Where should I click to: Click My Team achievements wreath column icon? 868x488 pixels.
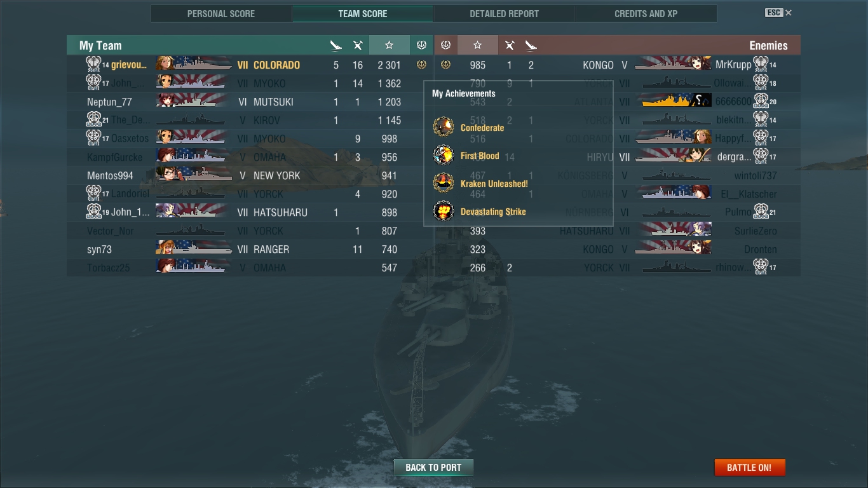click(x=421, y=45)
